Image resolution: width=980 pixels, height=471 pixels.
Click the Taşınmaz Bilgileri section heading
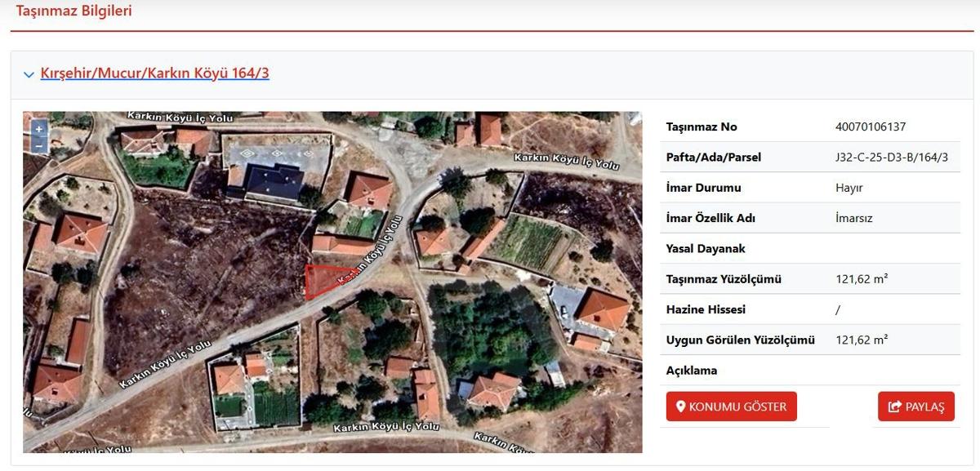click(x=74, y=11)
